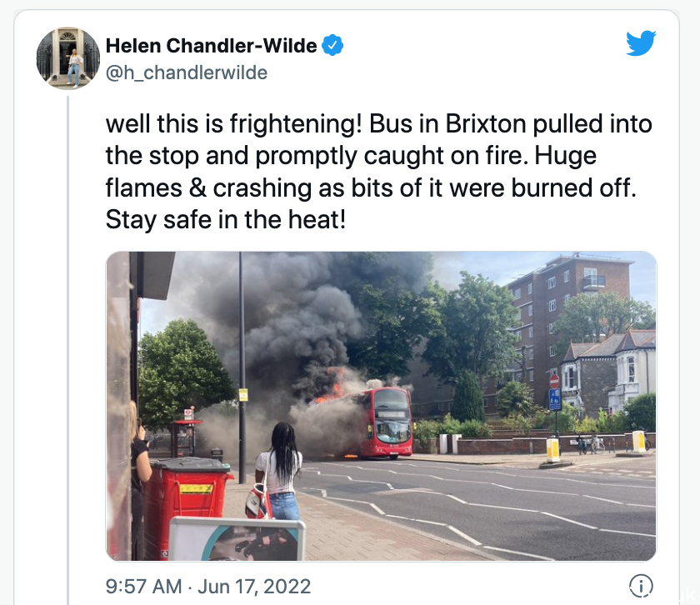Viewport: 700px width, 605px height.
Task: Open Helen Chandler-Wilde's profile avatar
Action: coord(67,58)
